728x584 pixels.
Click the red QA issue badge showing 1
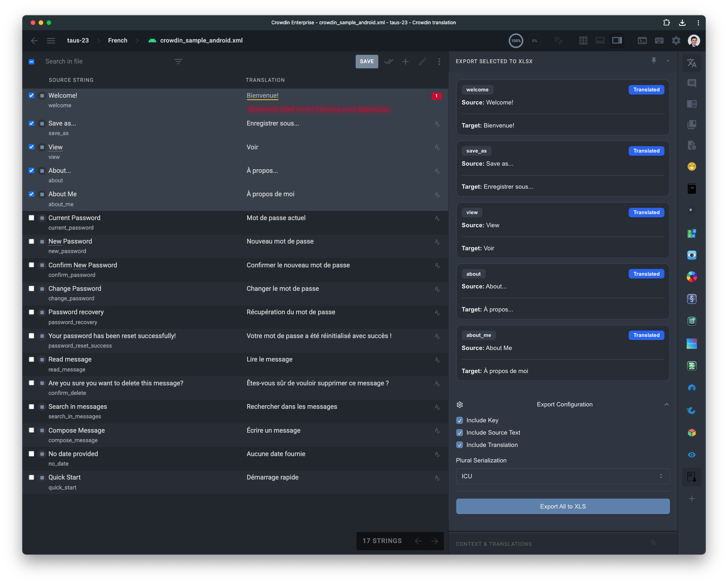[x=436, y=96]
